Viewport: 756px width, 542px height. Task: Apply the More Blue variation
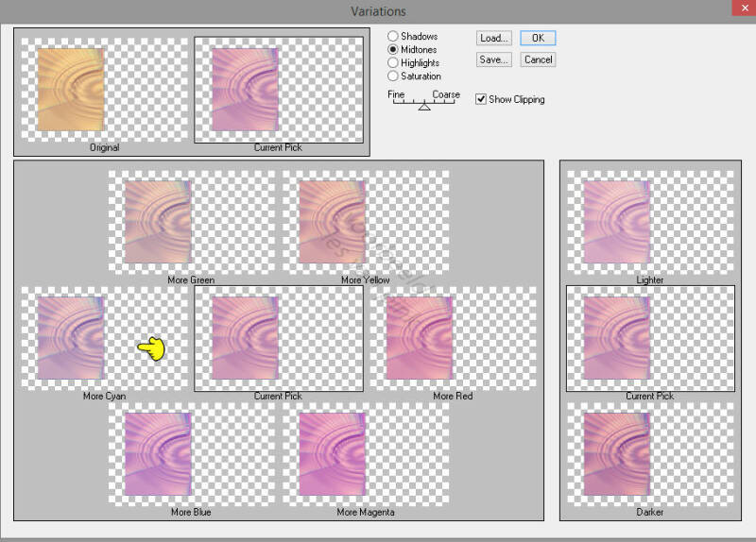[x=192, y=454]
